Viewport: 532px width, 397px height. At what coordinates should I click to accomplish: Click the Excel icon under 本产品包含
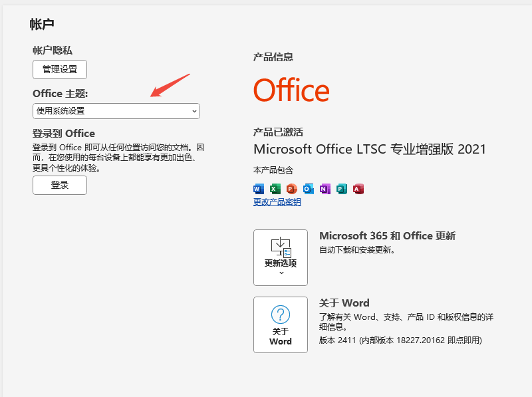tap(274, 189)
